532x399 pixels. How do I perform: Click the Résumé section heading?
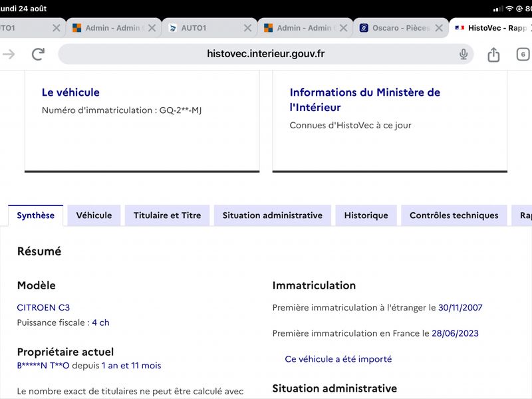pos(39,251)
